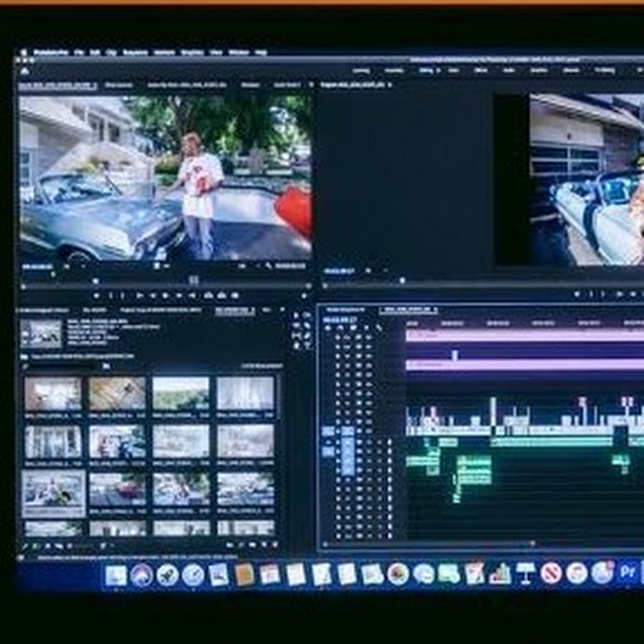Switch to the Assembly workspace
This screenshot has height=644, width=644.
tap(394, 70)
